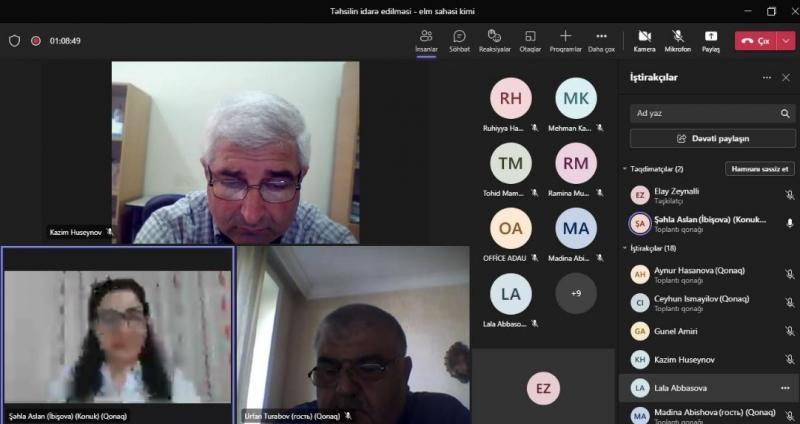Open the Otaqlar breakout rooms
The height and width of the screenshot is (424, 800).
[x=530, y=41]
